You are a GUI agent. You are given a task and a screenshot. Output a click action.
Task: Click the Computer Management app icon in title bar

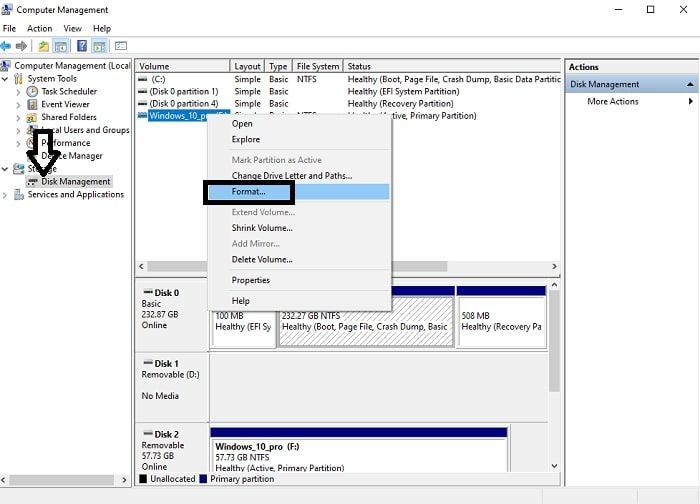click(x=7, y=9)
